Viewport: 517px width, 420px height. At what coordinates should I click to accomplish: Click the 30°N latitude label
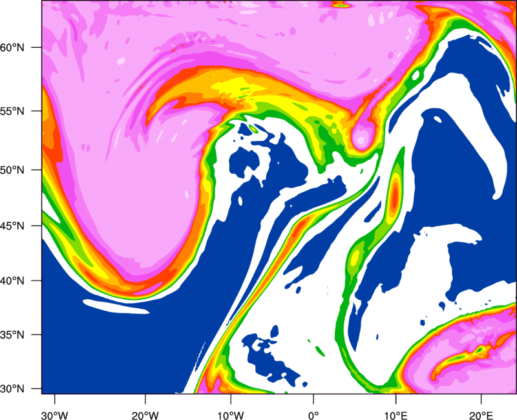tap(12, 389)
